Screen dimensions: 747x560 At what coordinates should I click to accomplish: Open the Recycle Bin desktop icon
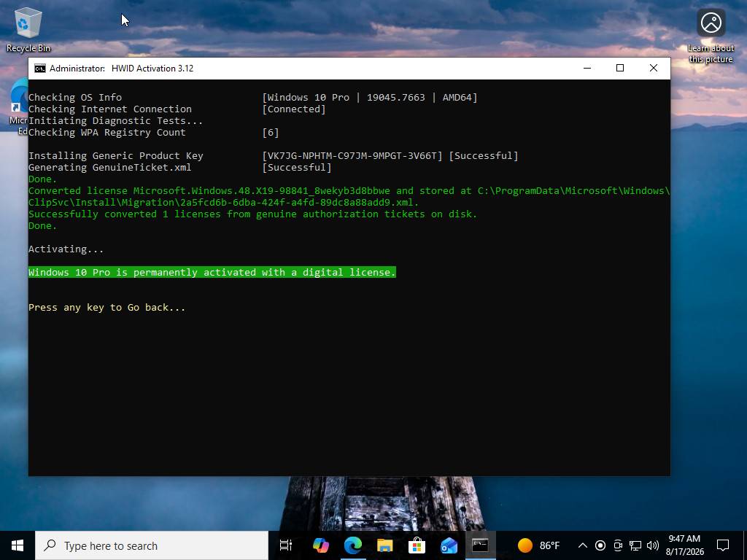28,29
